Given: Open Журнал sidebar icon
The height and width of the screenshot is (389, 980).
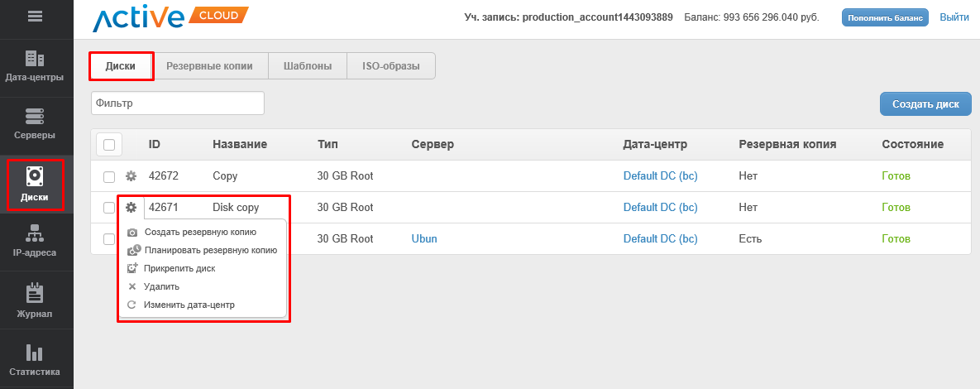Looking at the screenshot, I should click(x=35, y=301).
